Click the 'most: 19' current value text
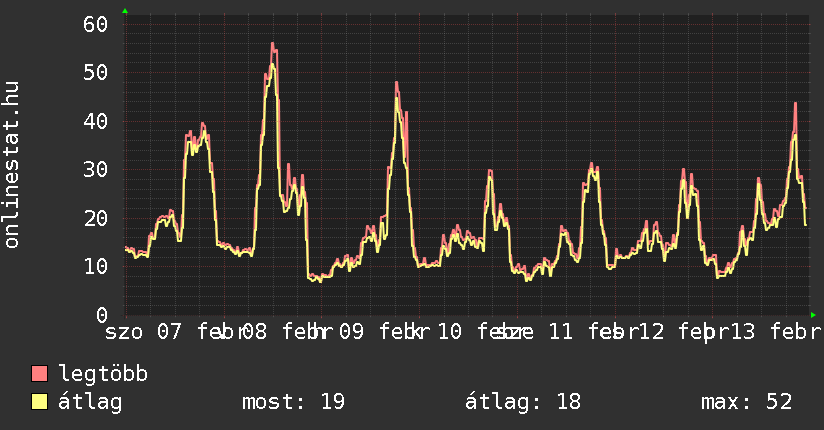824x430 pixels. click(x=293, y=402)
